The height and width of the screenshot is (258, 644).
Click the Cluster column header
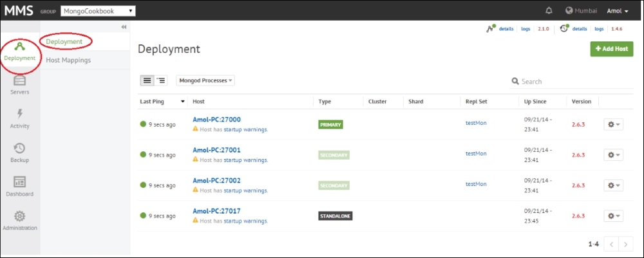[x=377, y=101]
